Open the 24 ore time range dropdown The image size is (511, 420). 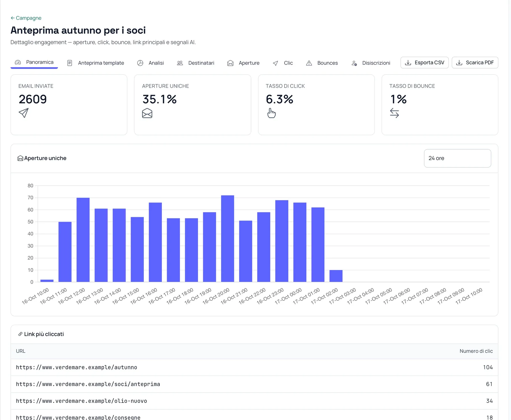point(457,158)
